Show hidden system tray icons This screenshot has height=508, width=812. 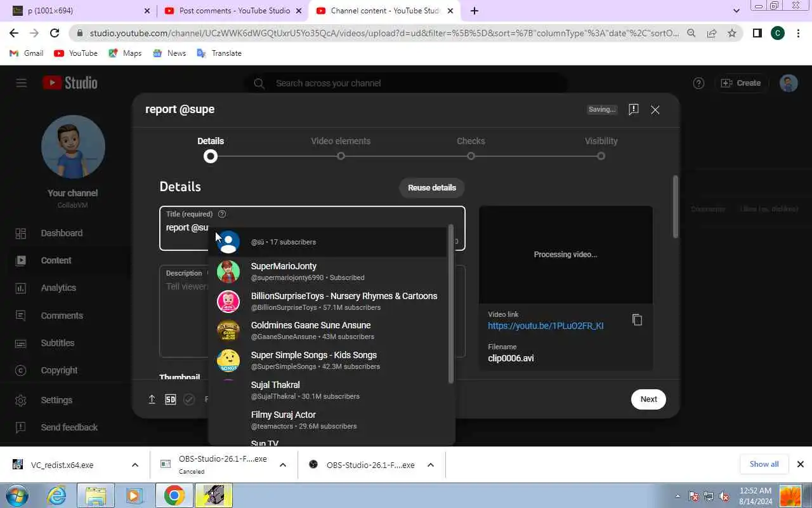click(678, 496)
